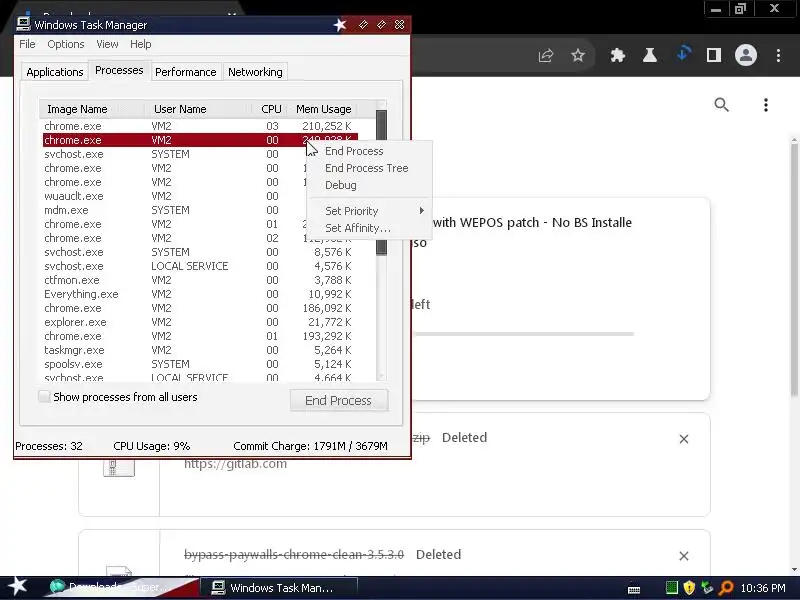This screenshot has height=600, width=800.
Task: Remove bypass-paywalls entry from downloads list
Action: pos(684,556)
